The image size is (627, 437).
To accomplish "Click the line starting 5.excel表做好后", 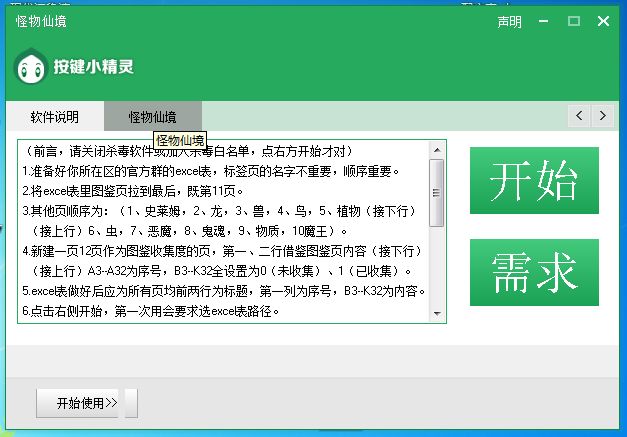I will (224, 291).
